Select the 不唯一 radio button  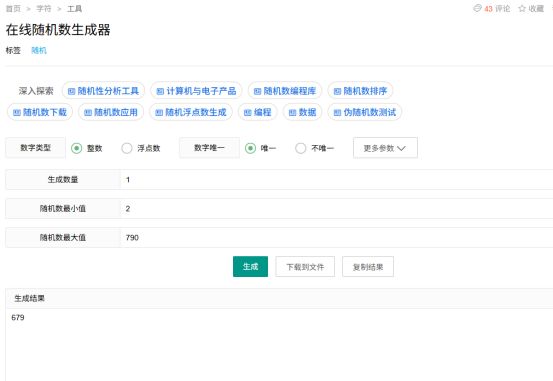(300, 148)
